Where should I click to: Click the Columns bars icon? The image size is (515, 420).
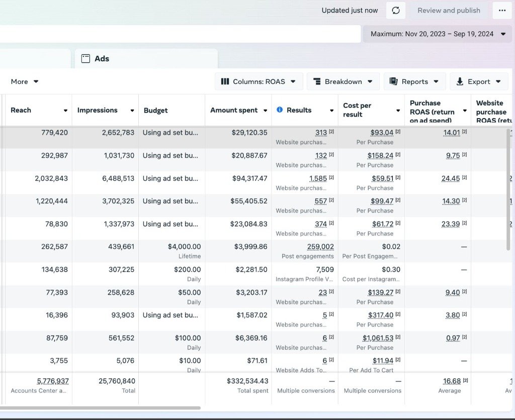[225, 81]
